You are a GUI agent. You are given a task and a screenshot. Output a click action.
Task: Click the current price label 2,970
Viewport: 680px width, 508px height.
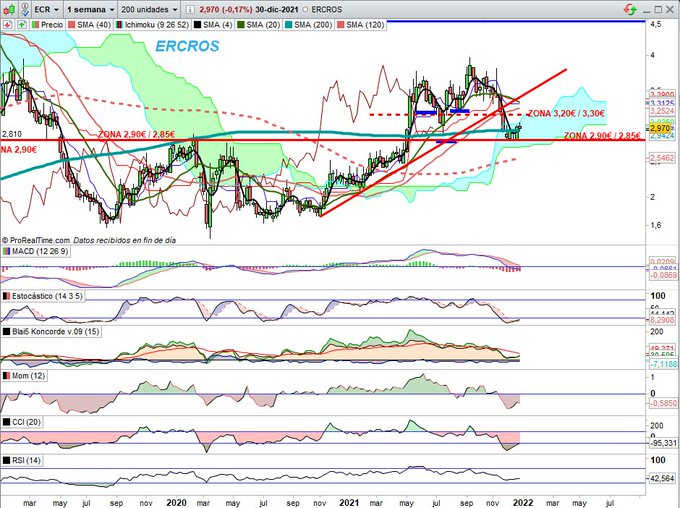660,128
